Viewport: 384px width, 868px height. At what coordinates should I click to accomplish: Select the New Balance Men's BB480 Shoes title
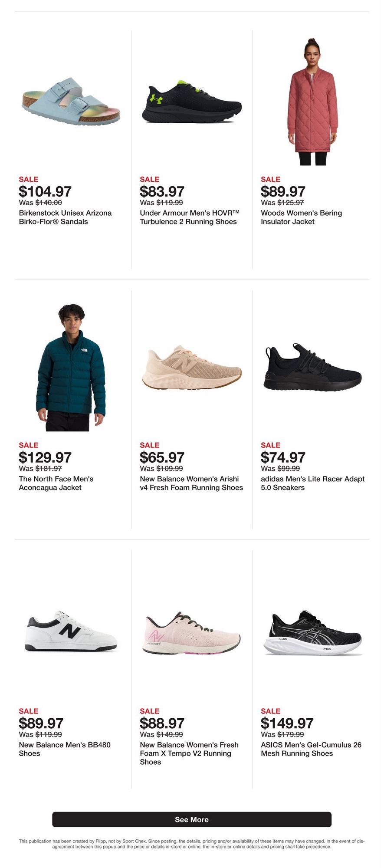tap(65, 749)
